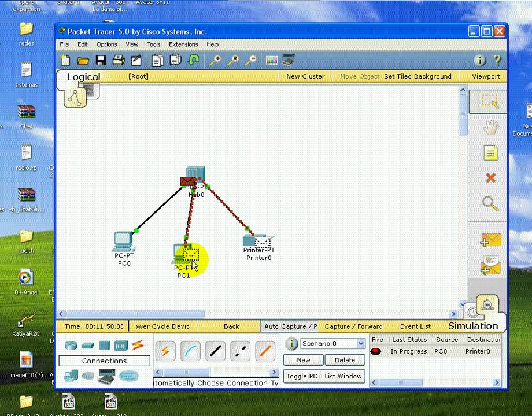Click the Delete scenario button
Screen dimensions: 532x416
[x=345, y=360]
